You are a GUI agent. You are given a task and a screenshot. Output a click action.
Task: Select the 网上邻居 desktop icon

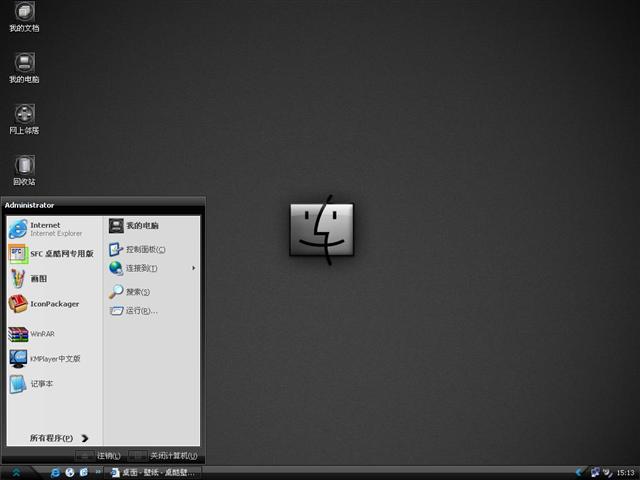(x=24, y=119)
